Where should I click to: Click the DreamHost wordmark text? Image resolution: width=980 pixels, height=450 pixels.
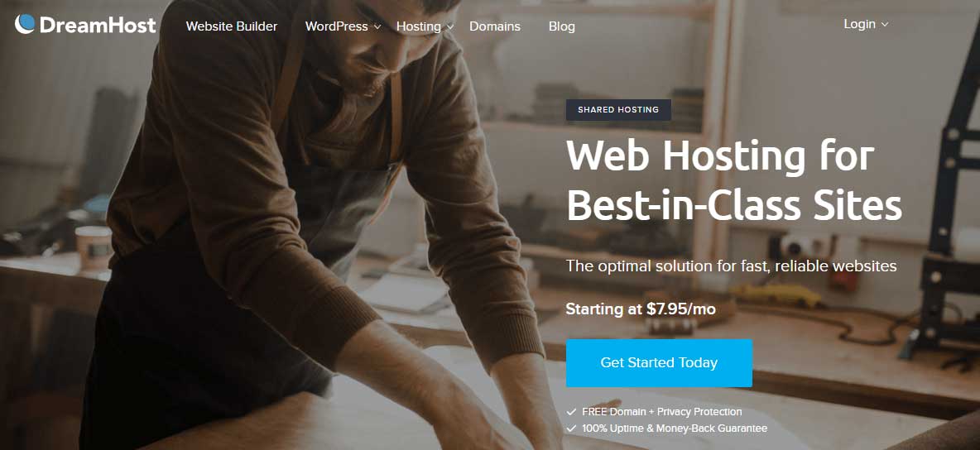coord(98,25)
